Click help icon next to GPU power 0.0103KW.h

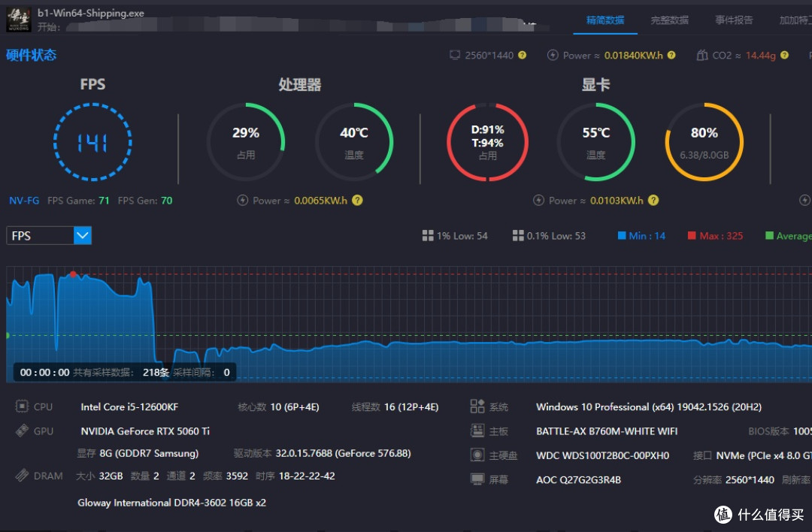click(x=653, y=201)
